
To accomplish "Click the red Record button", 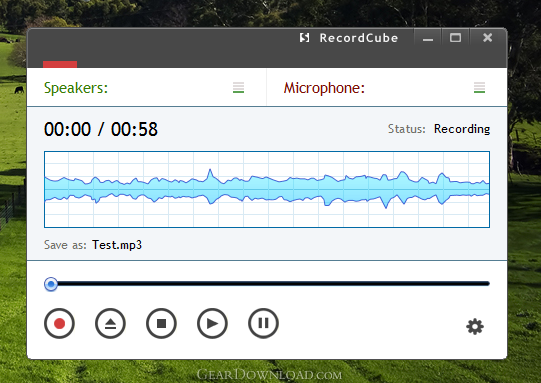I will [x=59, y=323].
